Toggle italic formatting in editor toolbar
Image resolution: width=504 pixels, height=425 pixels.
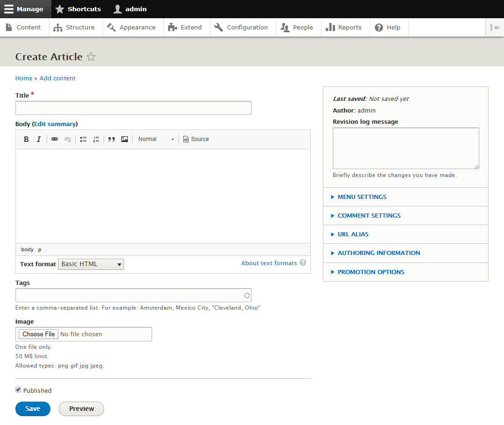tap(39, 139)
